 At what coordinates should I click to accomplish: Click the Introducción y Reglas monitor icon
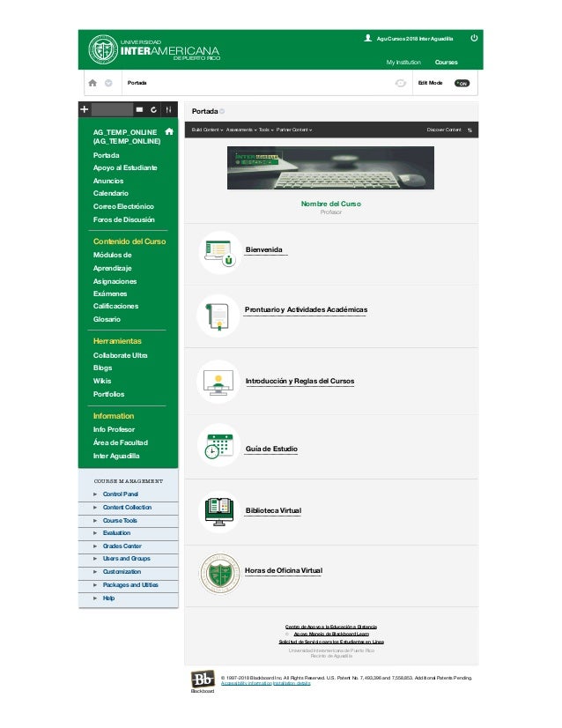[218, 382]
